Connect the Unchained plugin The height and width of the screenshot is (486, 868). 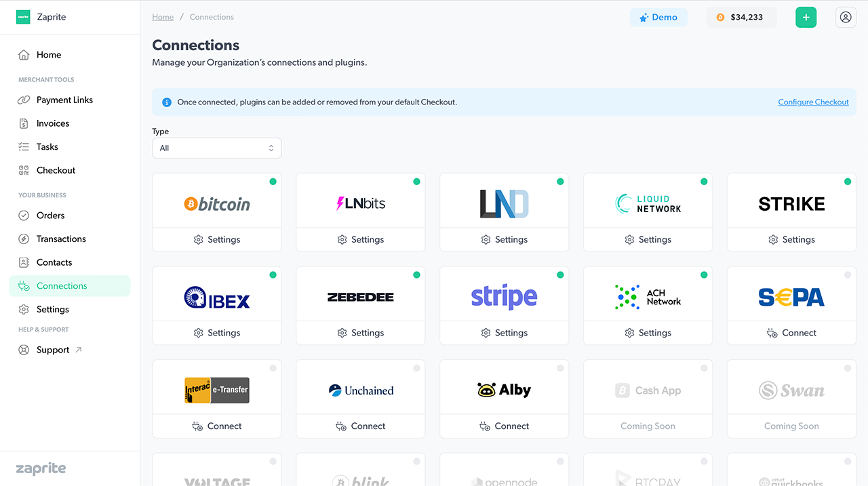pyautogui.click(x=361, y=426)
